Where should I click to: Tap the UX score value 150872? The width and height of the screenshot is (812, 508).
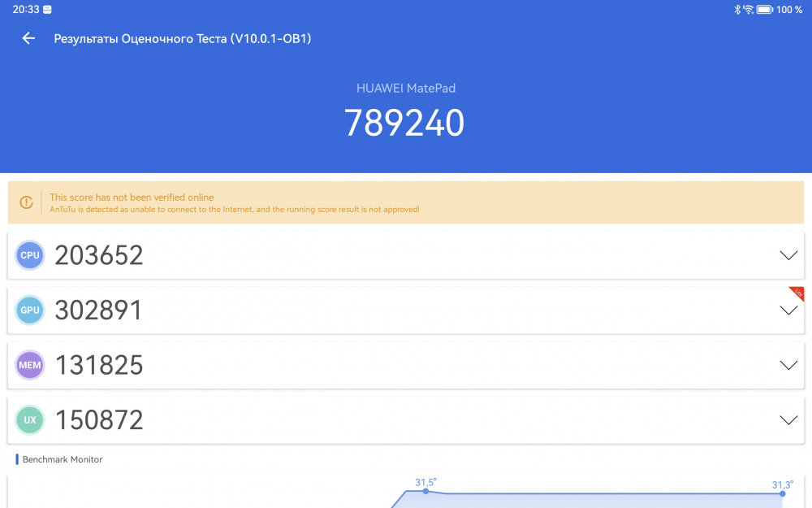click(99, 420)
